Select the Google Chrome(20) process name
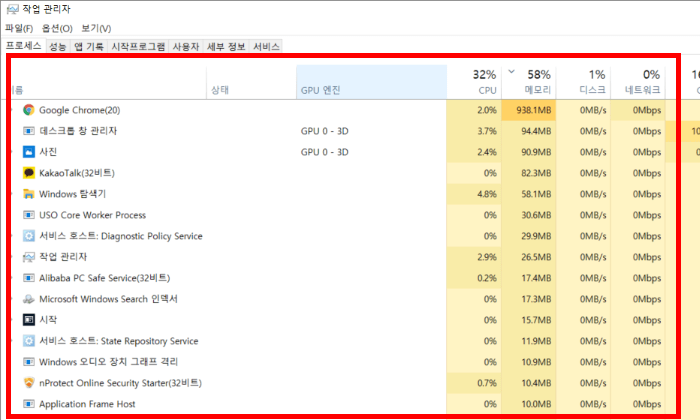Image resolution: width=700 pixels, height=420 pixels. 79,110
